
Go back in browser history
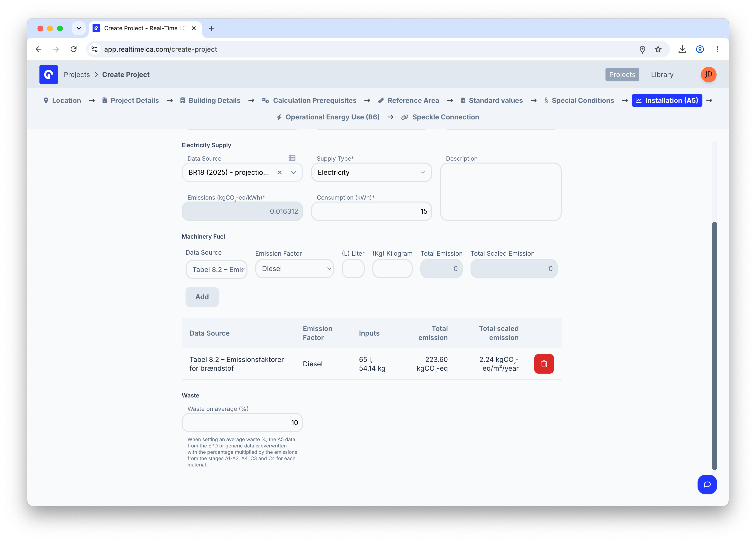point(39,49)
